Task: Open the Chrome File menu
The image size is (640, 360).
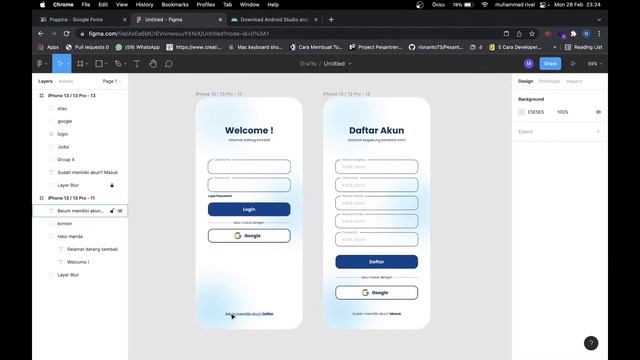Action: pyautogui.click(x=86, y=5)
